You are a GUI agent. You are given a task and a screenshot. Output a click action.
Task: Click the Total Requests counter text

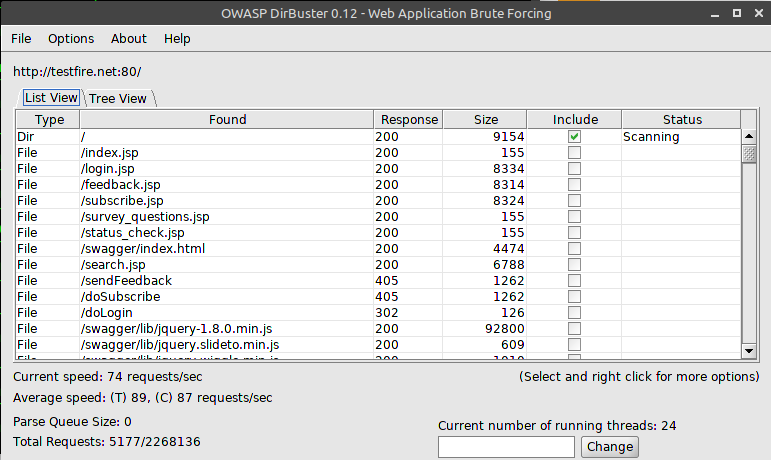tap(107, 441)
